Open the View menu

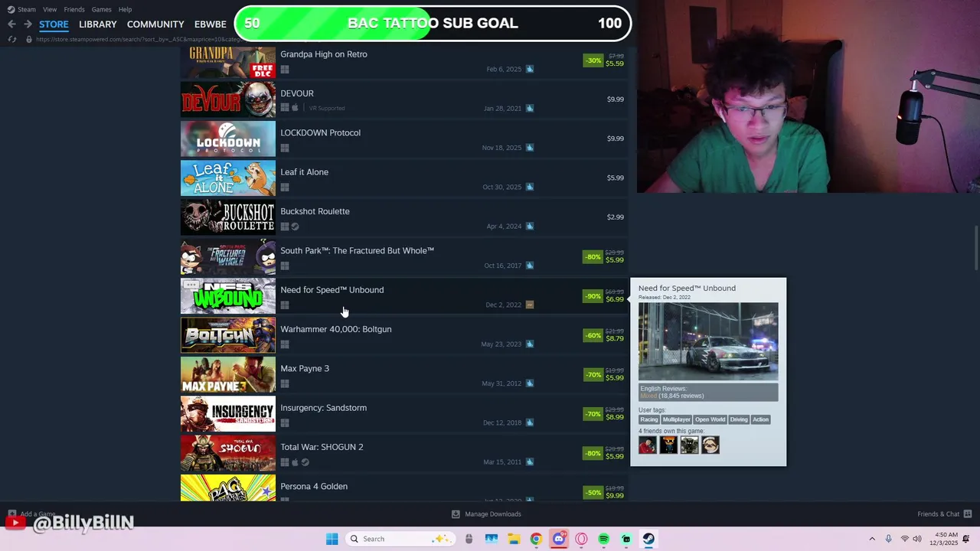[x=50, y=9]
